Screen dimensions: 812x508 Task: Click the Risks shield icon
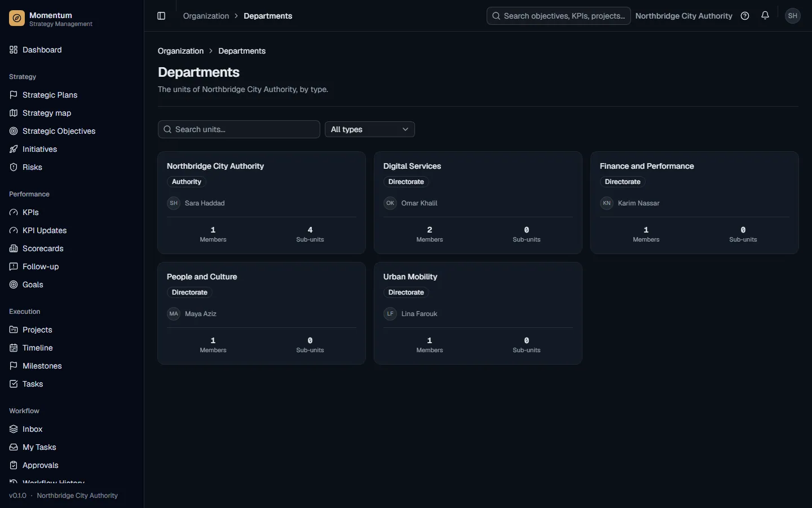(x=14, y=167)
